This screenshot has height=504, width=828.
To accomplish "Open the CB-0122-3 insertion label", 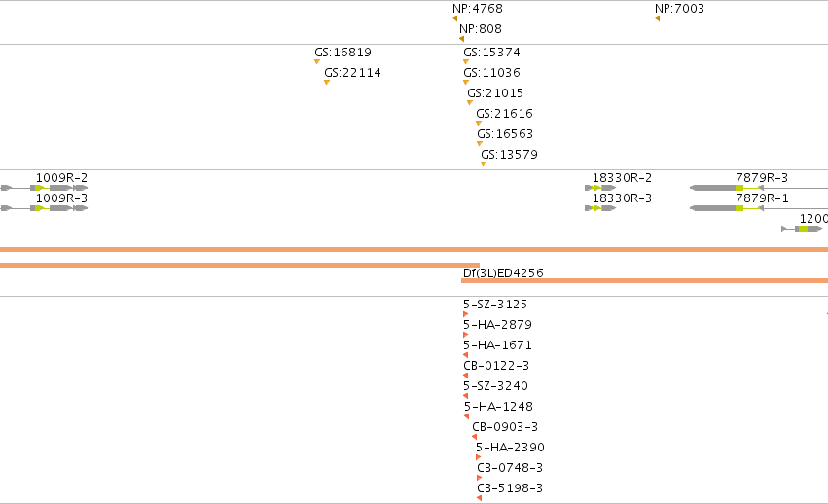I will tap(496, 366).
